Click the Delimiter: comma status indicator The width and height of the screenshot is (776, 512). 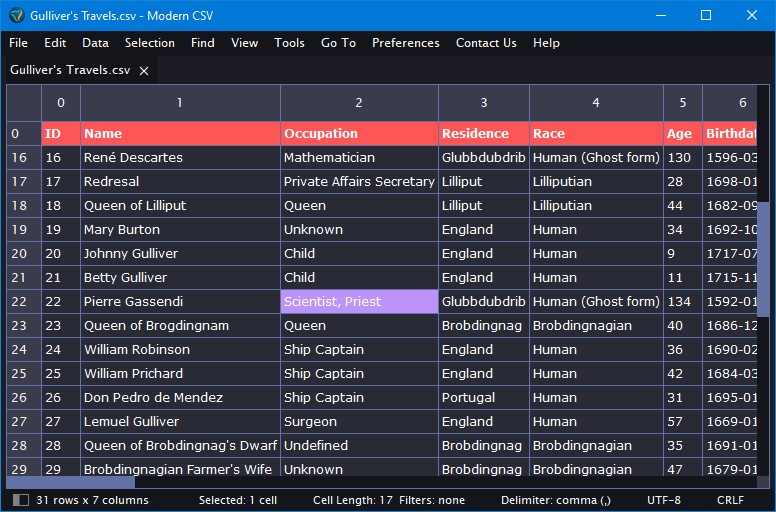556,500
